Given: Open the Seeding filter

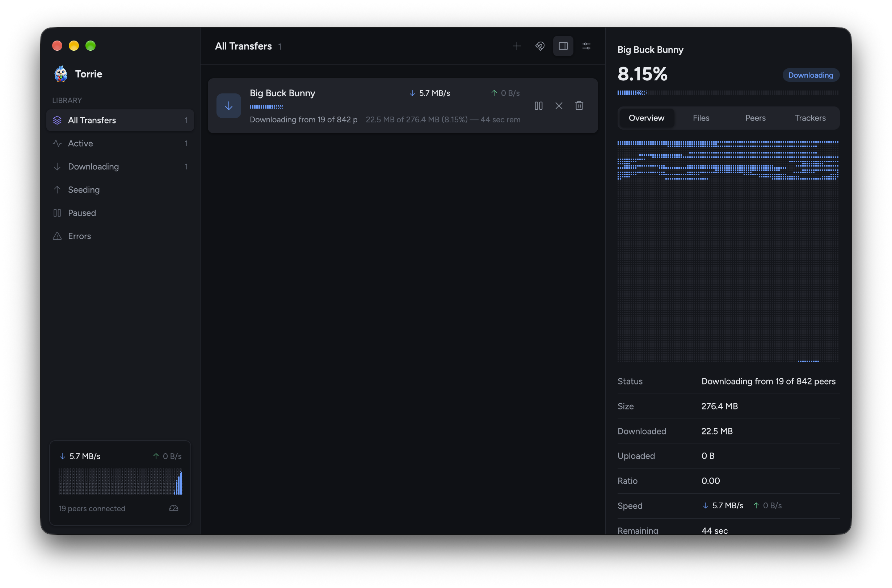Looking at the screenshot, I should click(x=120, y=190).
